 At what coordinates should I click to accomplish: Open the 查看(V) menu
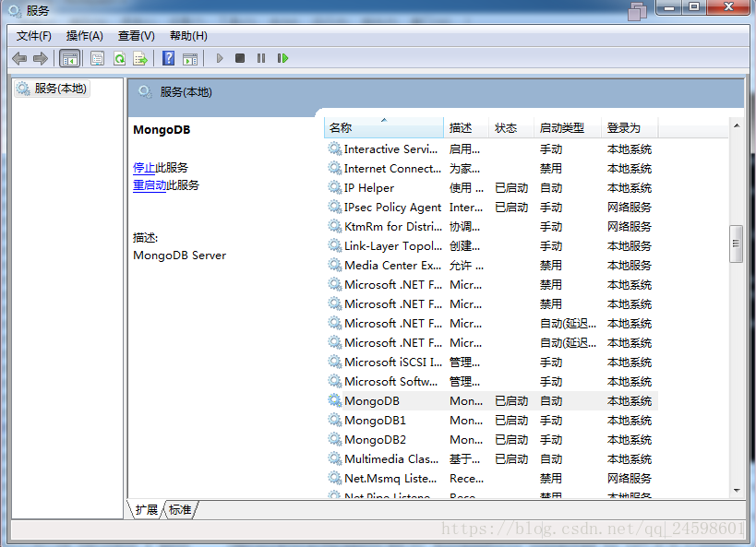pos(137,36)
